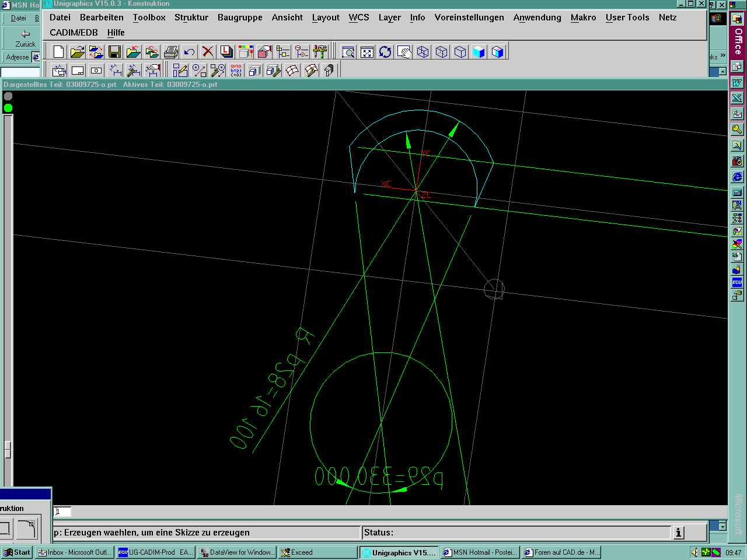Expand the WCS menu
Image resolution: width=747 pixels, height=560 pixels.
coord(359,17)
